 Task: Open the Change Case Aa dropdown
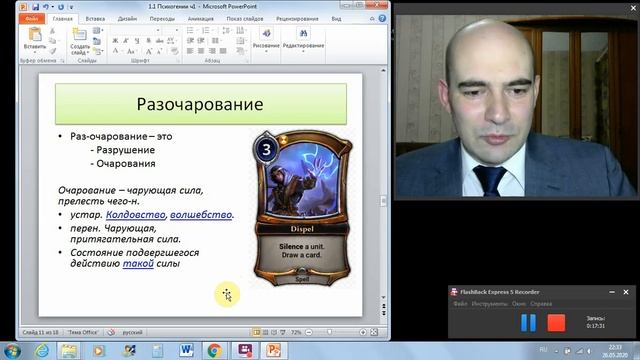pyautogui.click(x=131, y=51)
